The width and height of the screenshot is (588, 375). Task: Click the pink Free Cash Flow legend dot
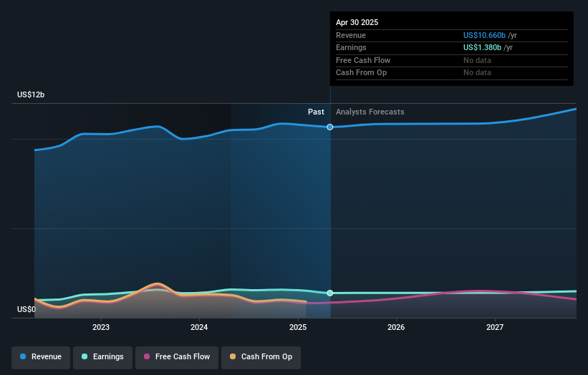click(147, 356)
